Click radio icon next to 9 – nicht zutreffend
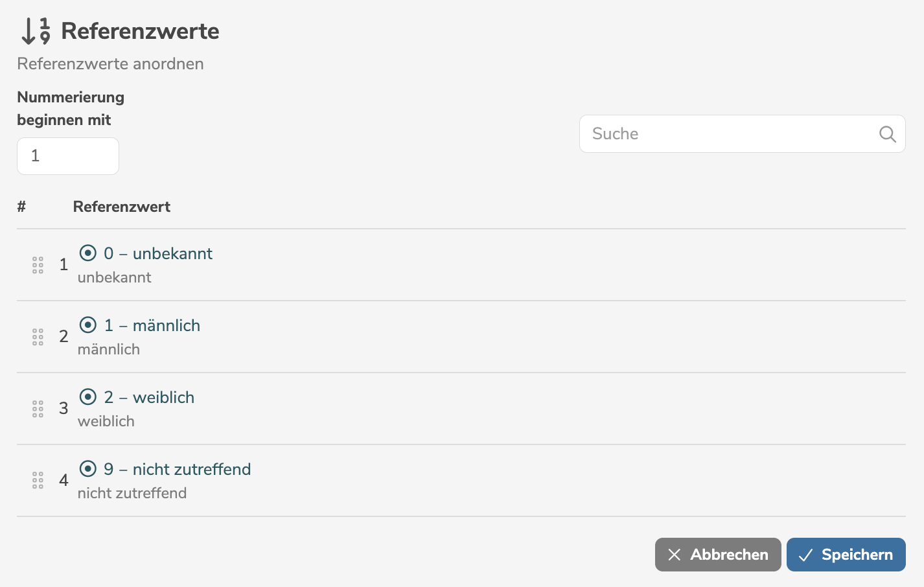The image size is (924, 587). pyautogui.click(x=88, y=468)
